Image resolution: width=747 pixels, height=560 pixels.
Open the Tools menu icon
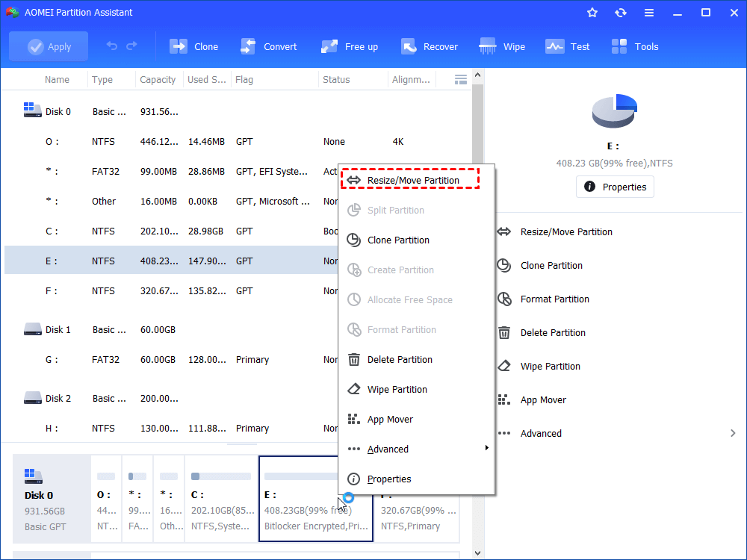point(619,46)
